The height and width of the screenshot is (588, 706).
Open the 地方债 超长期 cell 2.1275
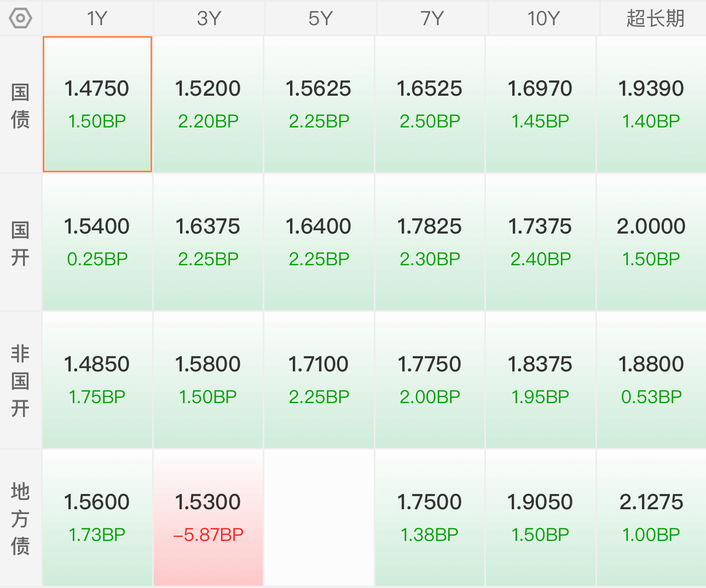tap(651, 518)
